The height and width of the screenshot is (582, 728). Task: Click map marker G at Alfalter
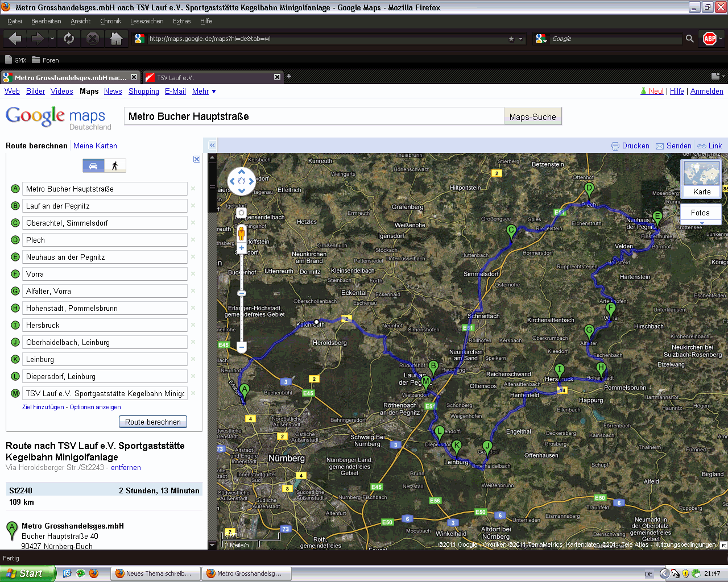589,331
